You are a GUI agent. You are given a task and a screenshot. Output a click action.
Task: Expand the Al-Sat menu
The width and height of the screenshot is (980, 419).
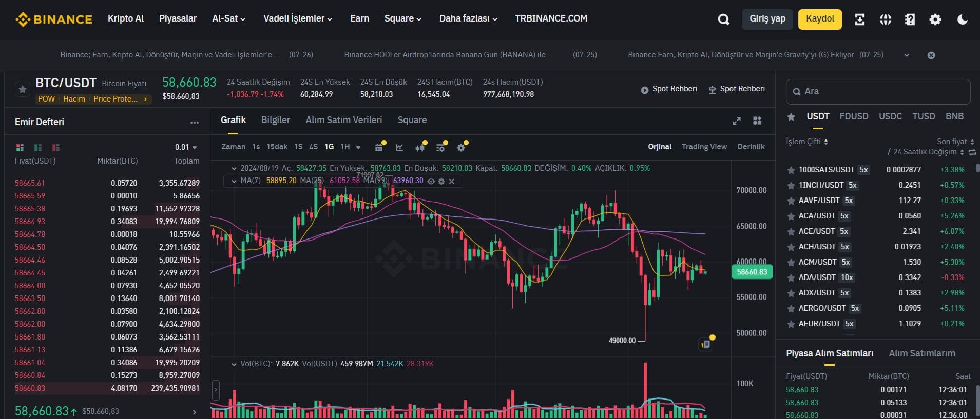click(x=229, y=18)
